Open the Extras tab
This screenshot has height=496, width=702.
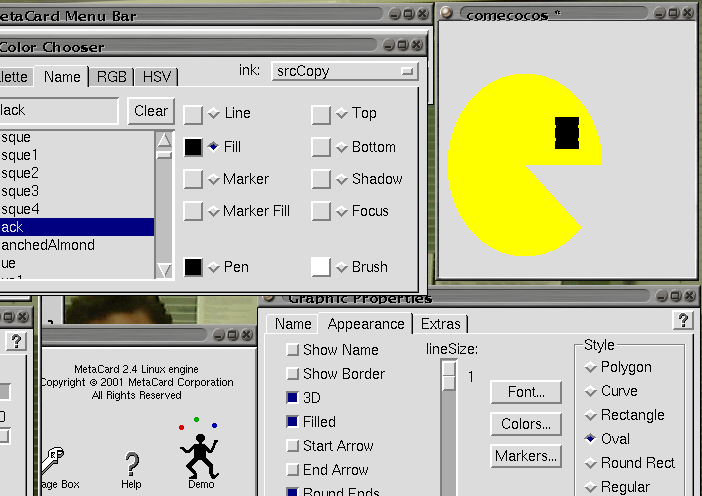click(x=441, y=324)
